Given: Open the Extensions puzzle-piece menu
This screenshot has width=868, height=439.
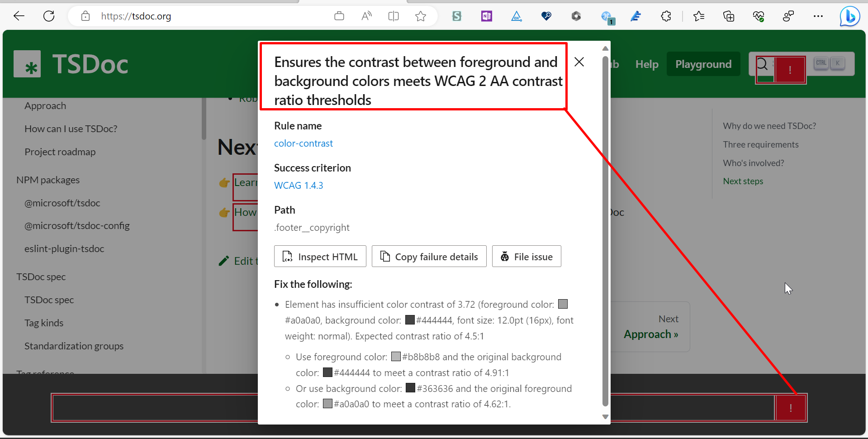Looking at the screenshot, I should pos(666,16).
